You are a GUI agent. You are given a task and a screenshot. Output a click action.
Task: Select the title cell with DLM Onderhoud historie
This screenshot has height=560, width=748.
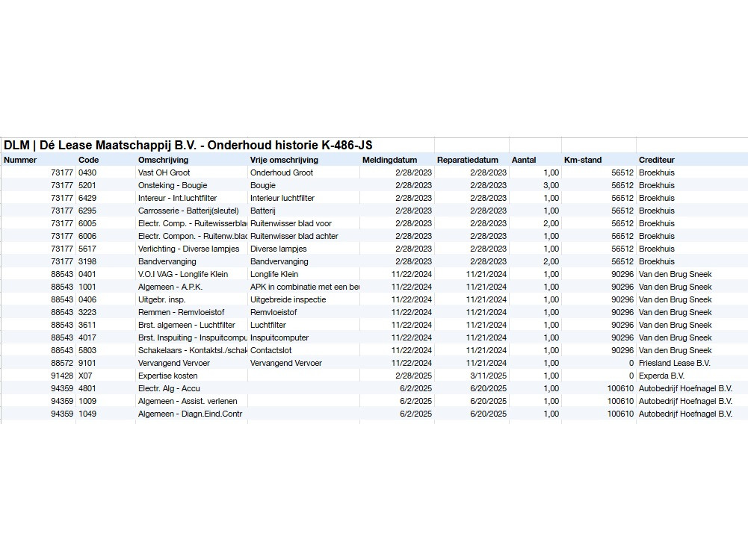tap(188, 145)
